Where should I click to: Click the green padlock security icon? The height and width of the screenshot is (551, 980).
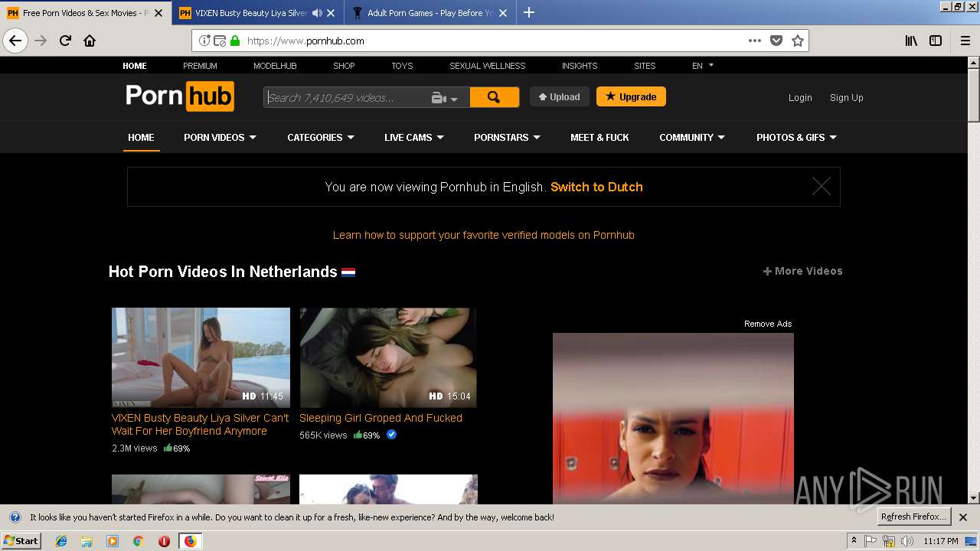[234, 41]
